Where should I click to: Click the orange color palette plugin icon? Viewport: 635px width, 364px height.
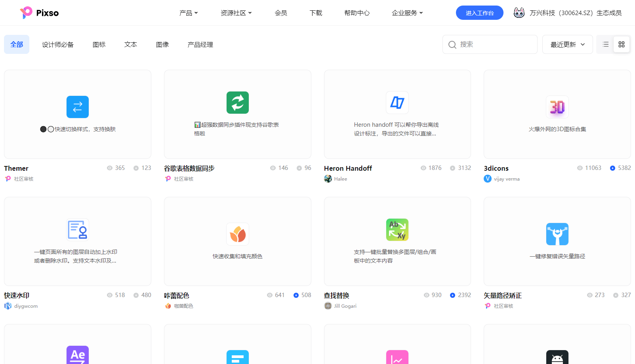(x=237, y=234)
